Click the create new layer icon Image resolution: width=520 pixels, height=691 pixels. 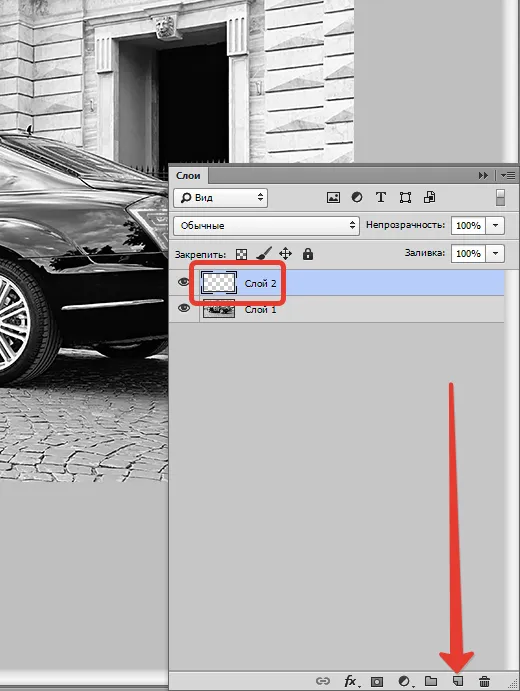pyautogui.click(x=458, y=680)
